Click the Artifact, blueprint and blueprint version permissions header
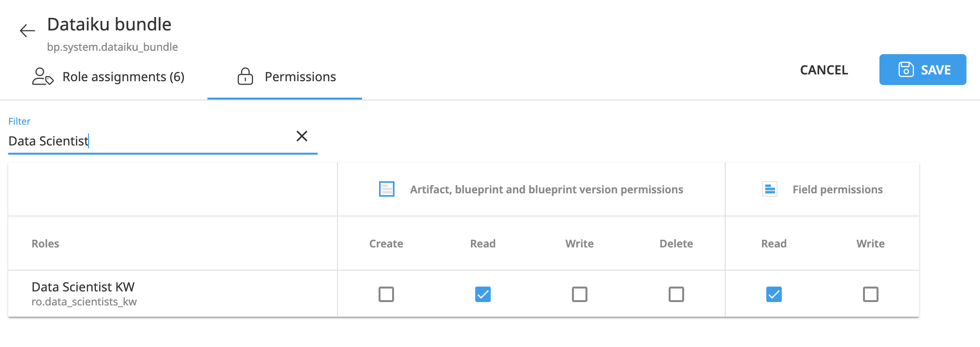The image size is (980, 347). pos(546,189)
